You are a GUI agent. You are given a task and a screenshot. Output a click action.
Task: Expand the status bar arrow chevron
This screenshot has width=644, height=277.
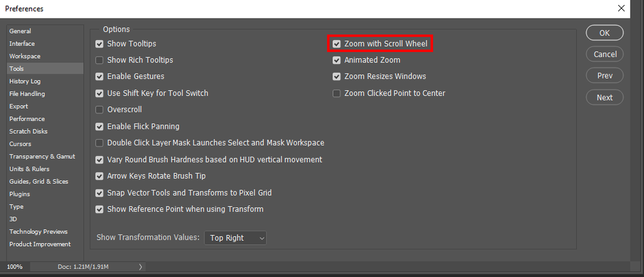140,266
